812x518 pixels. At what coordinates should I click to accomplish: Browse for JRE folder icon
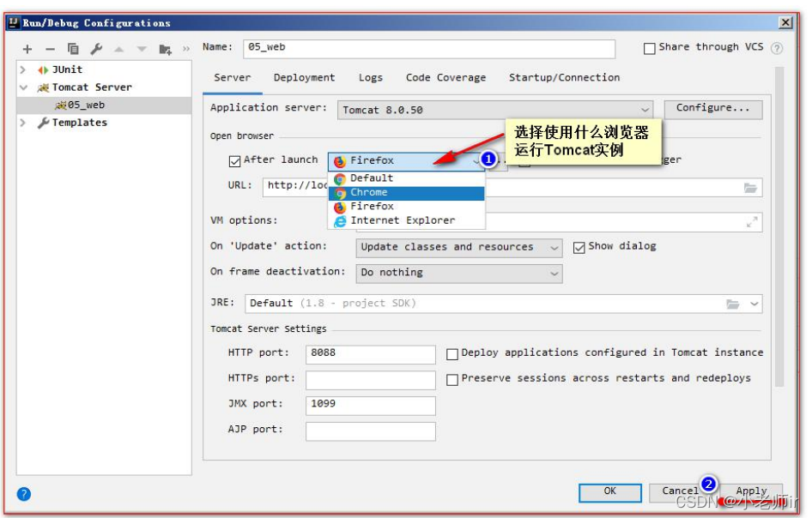tap(733, 304)
